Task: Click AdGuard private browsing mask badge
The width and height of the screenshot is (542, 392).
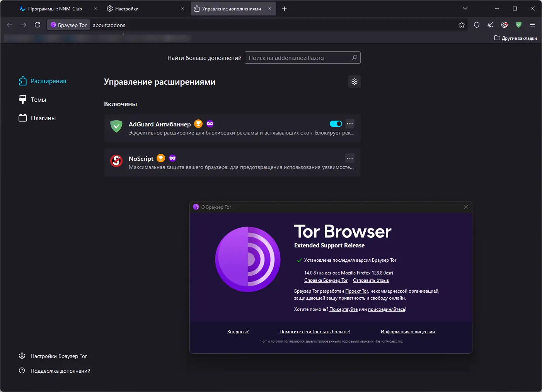Action: coord(210,124)
